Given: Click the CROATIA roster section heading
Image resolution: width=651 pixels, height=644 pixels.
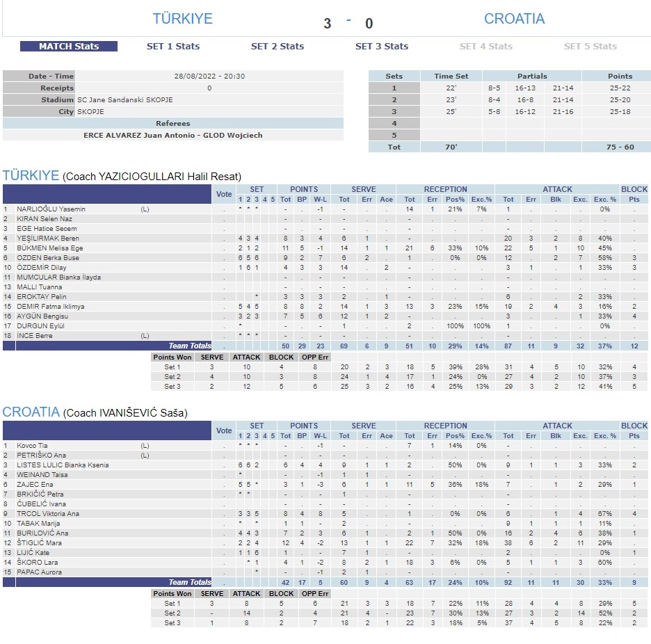Looking at the screenshot, I should click(x=31, y=412).
